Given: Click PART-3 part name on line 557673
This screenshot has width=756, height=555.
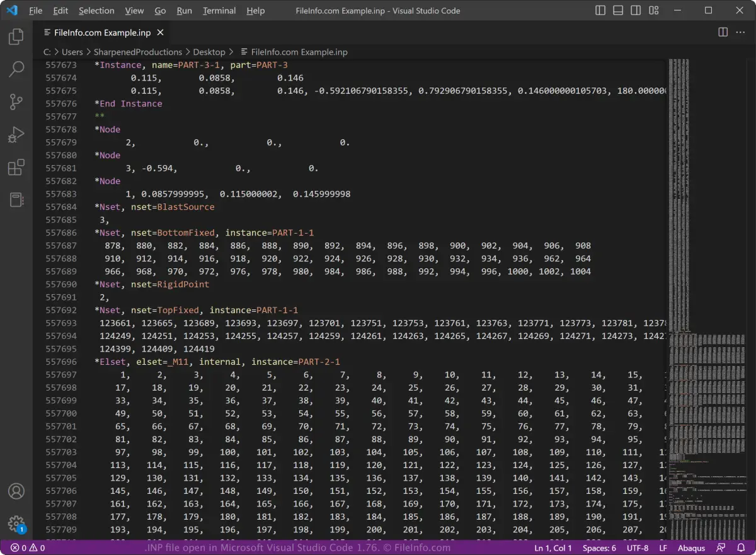Looking at the screenshot, I should 272,65.
